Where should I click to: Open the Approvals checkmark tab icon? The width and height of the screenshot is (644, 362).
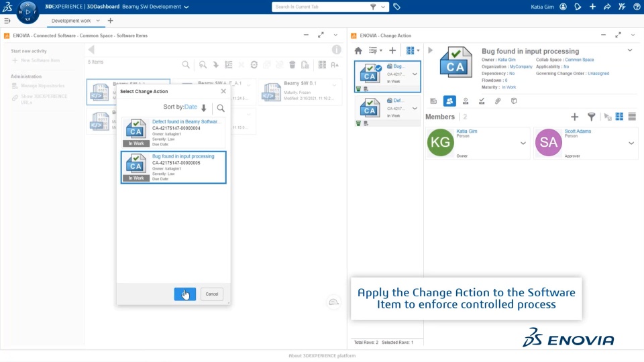click(482, 101)
